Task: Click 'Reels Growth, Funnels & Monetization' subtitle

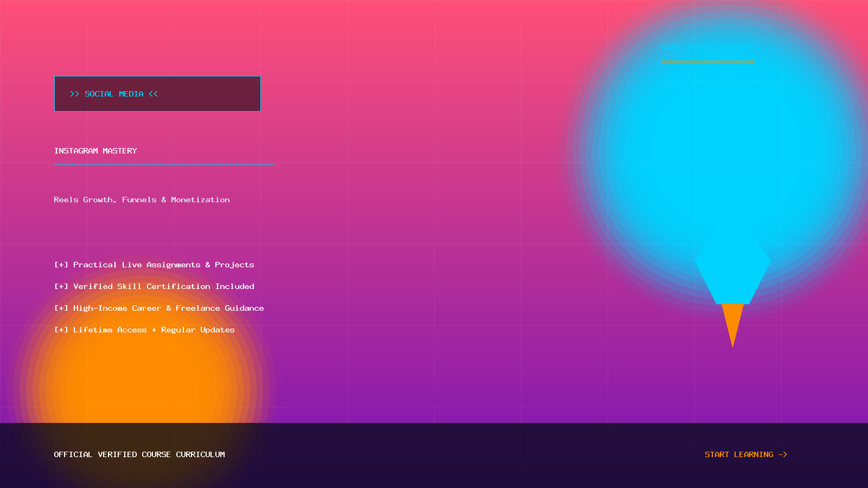Action: pyautogui.click(x=142, y=200)
